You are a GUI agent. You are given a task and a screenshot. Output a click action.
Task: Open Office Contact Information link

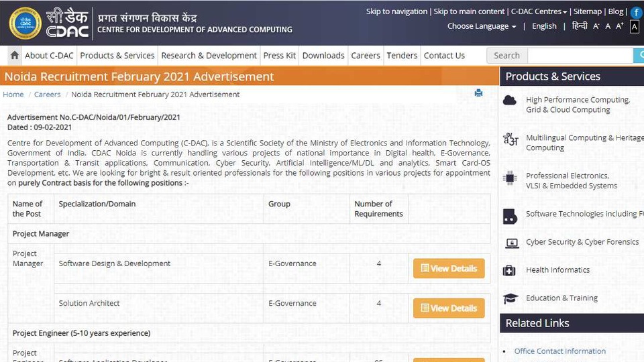click(x=559, y=351)
